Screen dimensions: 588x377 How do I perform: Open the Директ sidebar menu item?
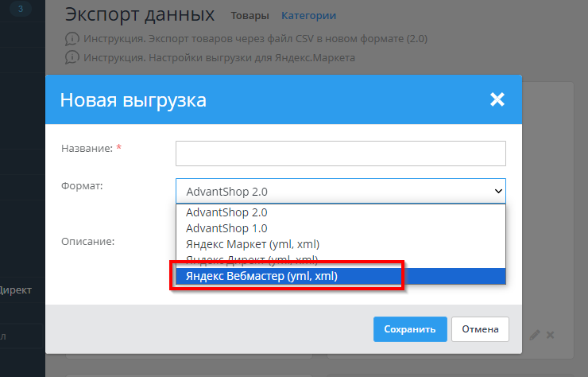[x=16, y=290]
